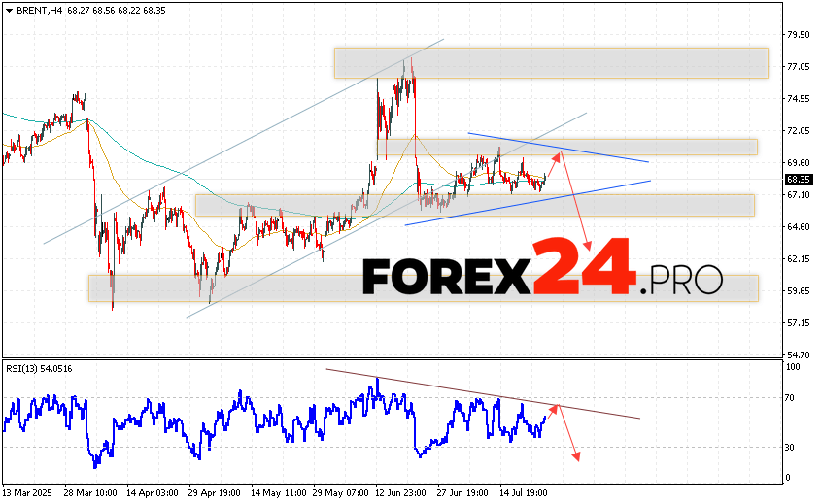Click the downward red arrowhead on price chart
This screenshot has width=821, height=504.
(587, 245)
